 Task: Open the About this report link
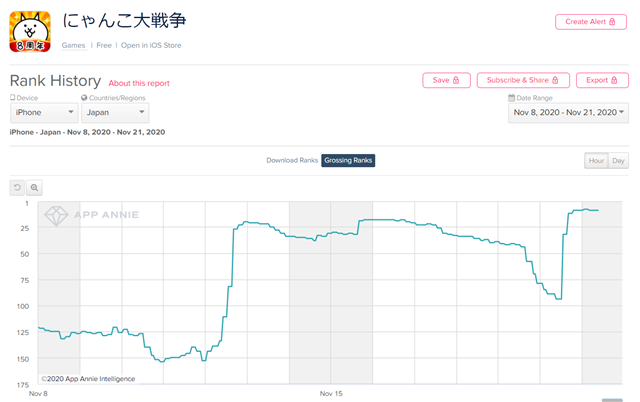pyautogui.click(x=139, y=83)
